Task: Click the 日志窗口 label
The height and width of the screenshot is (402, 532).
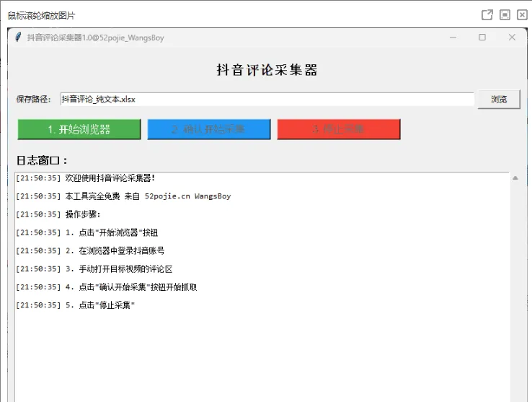Action: (42, 160)
